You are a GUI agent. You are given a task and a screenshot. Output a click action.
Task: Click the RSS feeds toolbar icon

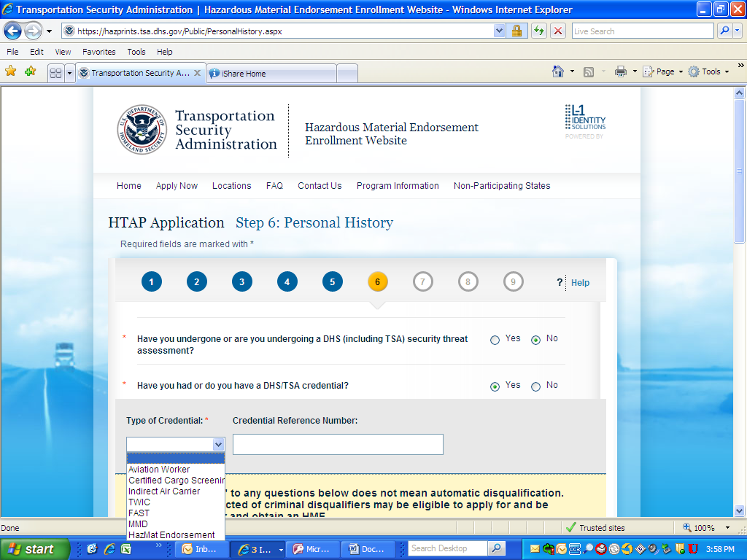589,72
